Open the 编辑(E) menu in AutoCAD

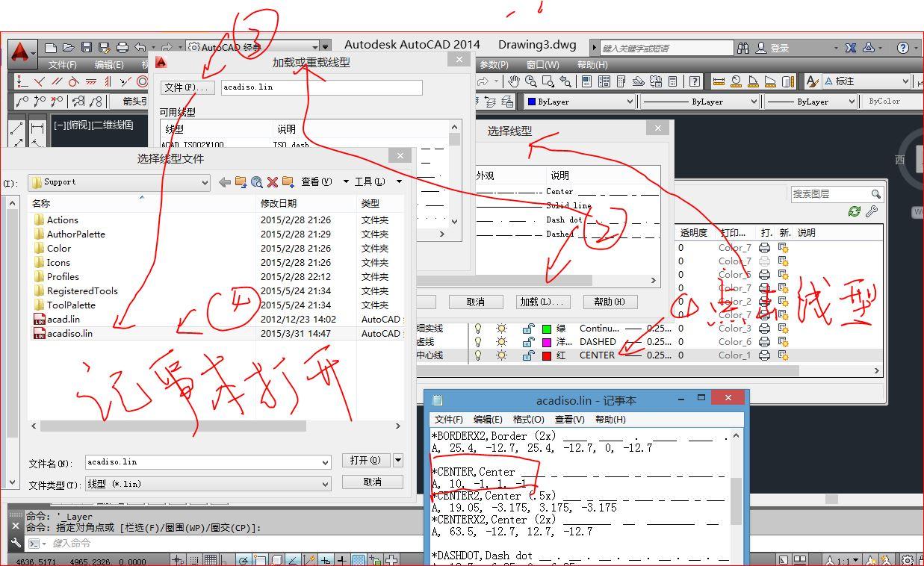109,65
